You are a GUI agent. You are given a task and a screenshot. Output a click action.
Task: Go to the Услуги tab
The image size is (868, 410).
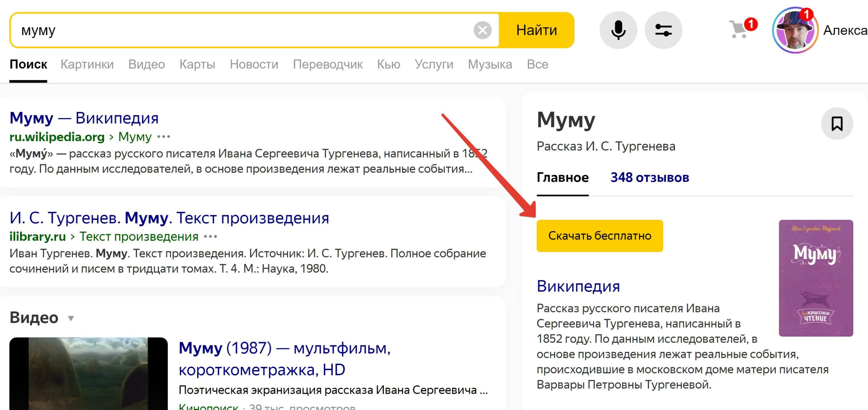tap(434, 64)
